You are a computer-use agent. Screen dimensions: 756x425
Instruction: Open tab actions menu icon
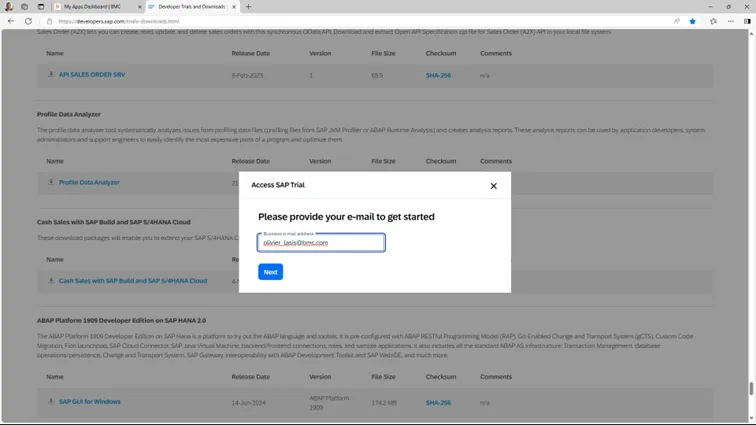pyautogui.click(x=41, y=7)
